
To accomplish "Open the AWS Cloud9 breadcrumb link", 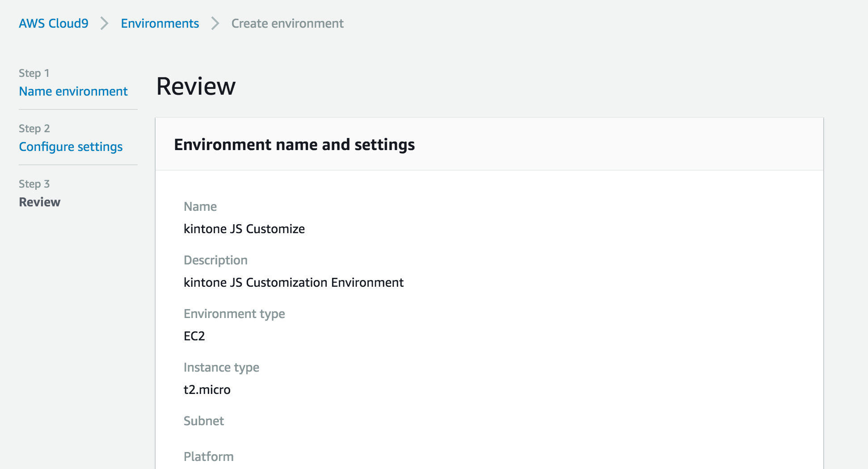I will 53,23.
